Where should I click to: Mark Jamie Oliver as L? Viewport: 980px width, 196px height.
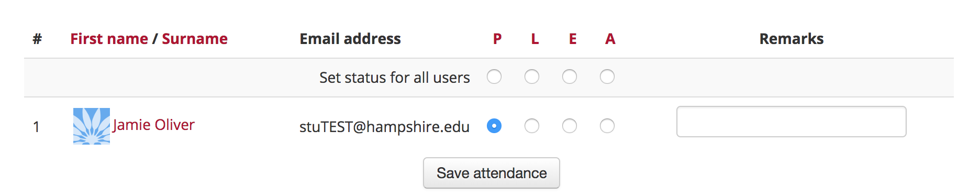[532, 126]
